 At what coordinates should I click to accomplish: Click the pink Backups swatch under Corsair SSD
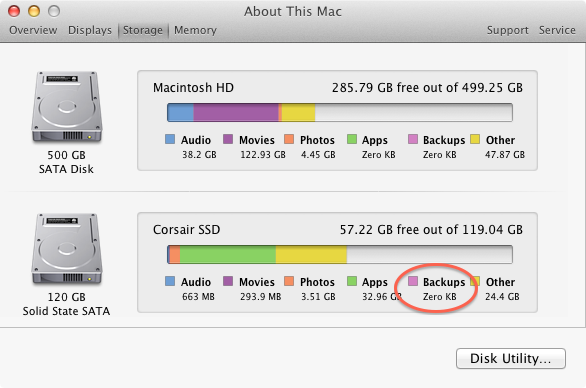pyautogui.click(x=413, y=281)
